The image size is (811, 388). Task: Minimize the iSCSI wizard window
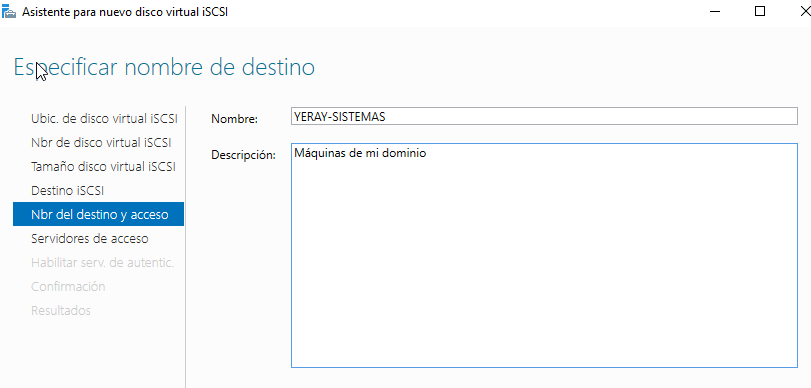(x=716, y=11)
